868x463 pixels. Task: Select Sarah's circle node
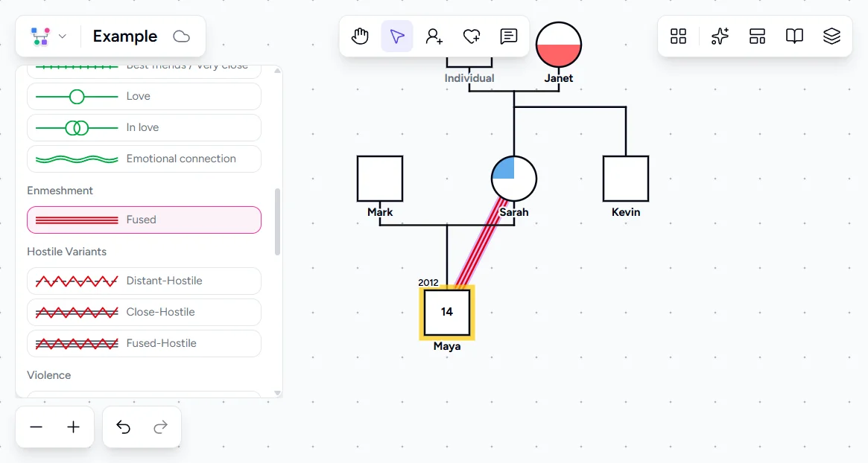click(514, 179)
